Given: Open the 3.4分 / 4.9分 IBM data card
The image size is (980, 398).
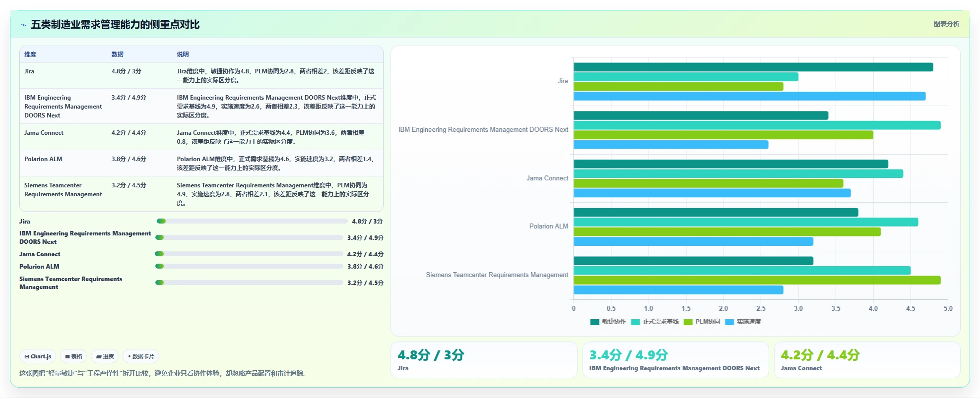Looking at the screenshot, I should point(675,360).
